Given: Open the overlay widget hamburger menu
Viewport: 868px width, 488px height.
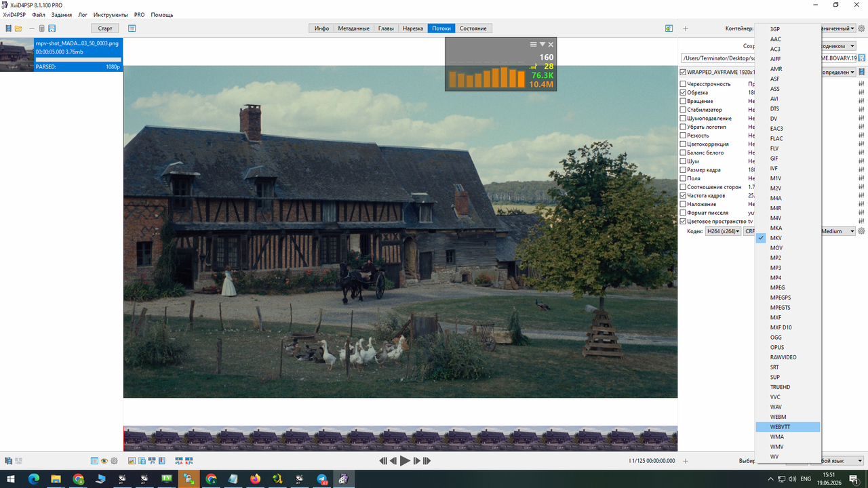Looking at the screenshot, I should click(x=534, y=44).
